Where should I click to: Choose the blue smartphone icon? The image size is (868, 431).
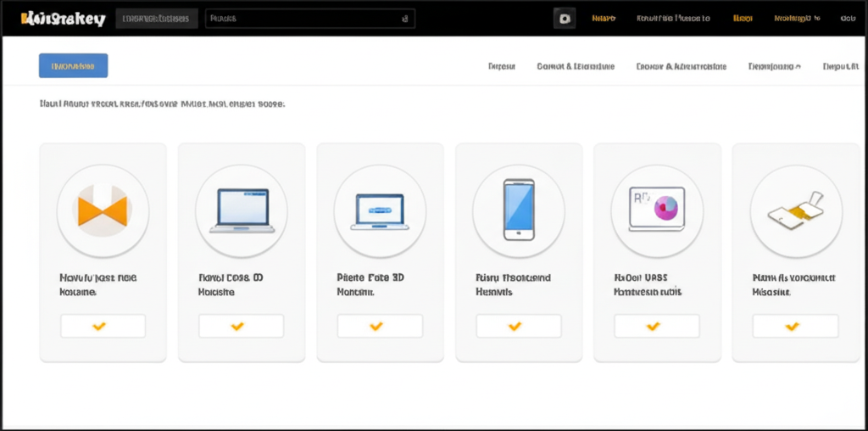click(x=519, y=210)
